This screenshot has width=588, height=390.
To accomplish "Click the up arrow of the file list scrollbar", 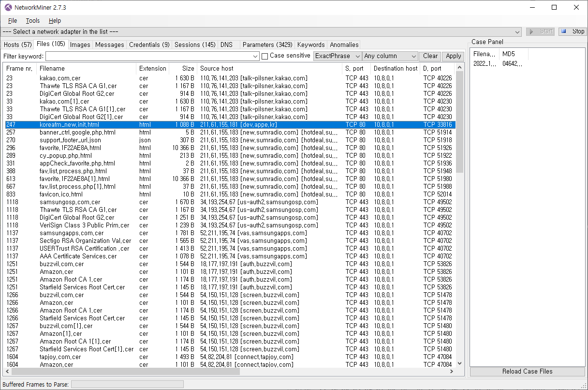I will pos(460,68).
